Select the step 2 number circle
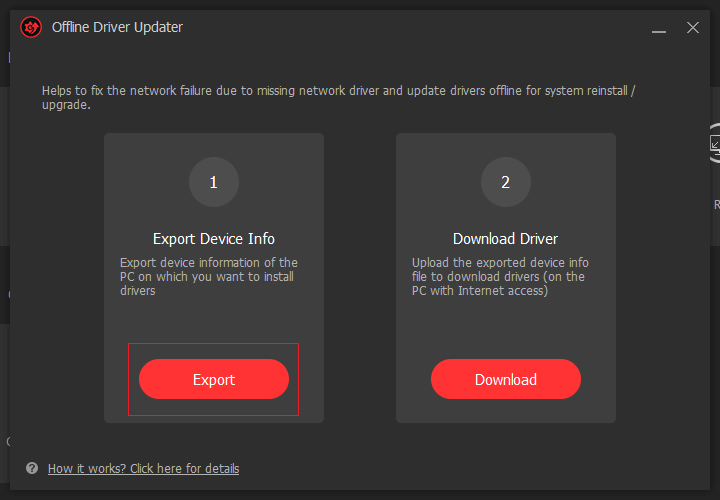 [505, 182]
